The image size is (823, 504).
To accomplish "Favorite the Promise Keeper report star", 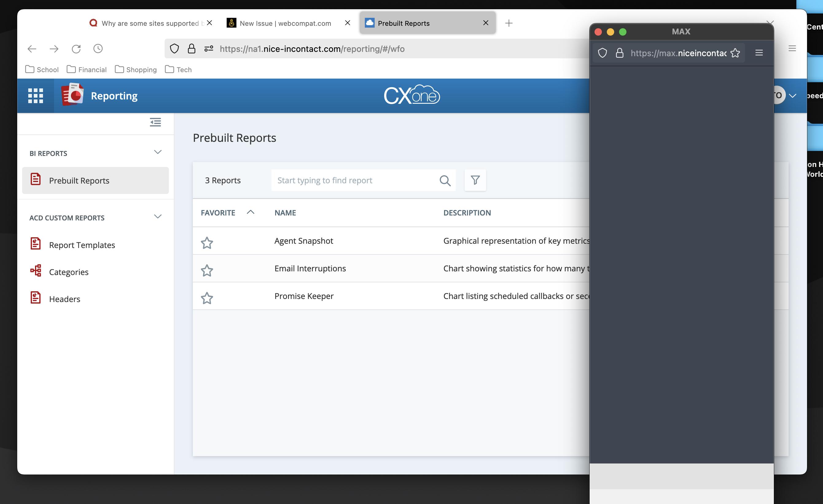I will (x=207, y=298).
